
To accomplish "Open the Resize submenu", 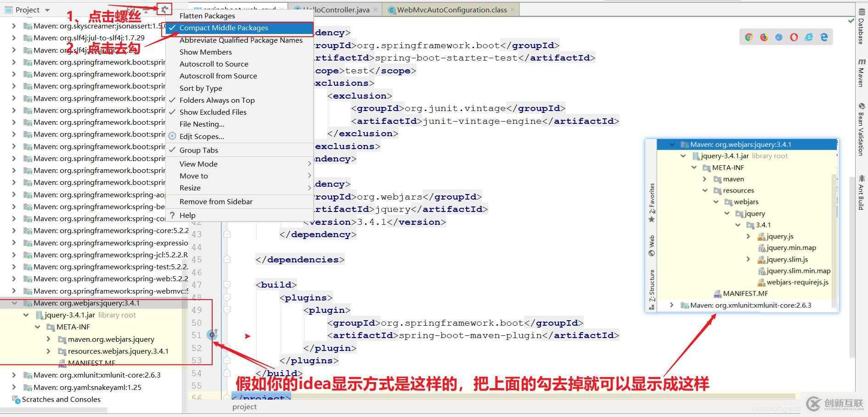I will pos(239,188).
